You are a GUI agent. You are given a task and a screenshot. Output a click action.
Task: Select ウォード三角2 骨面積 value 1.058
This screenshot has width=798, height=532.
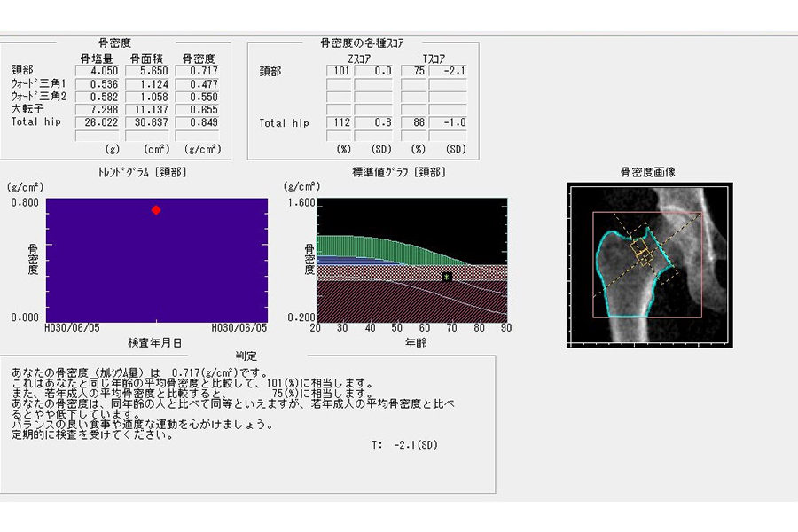147,97
